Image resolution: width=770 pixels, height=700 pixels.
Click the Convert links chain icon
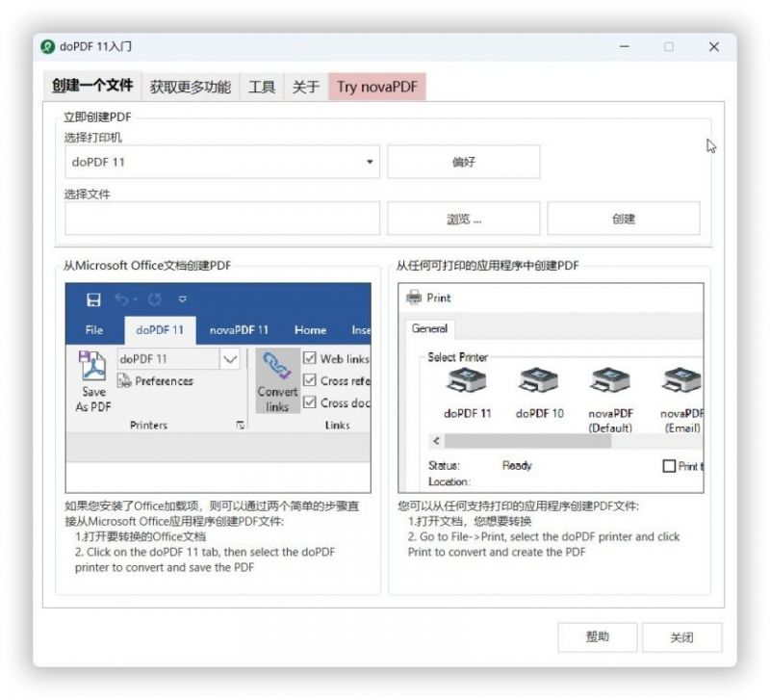[277, 366]
